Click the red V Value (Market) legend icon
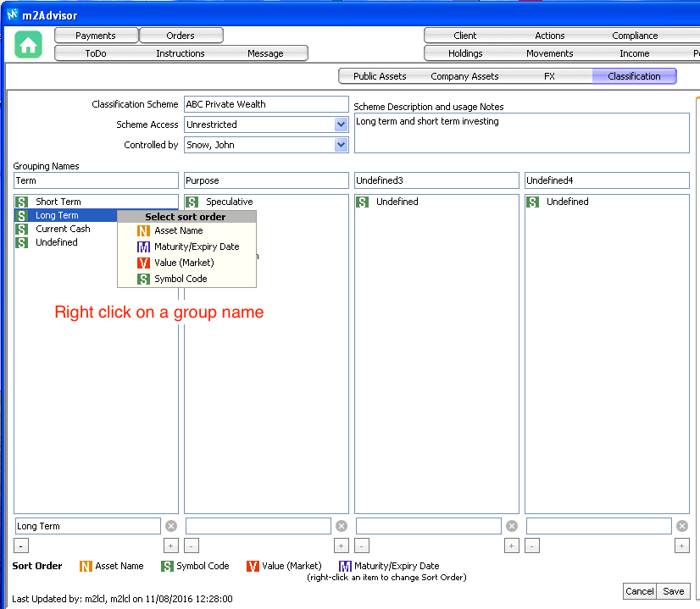 pos(253,567)
